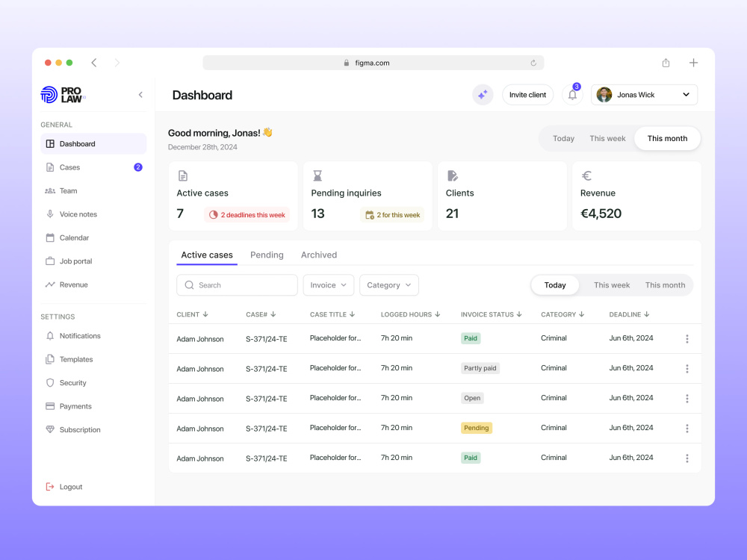Click the Calendar sidebar icon

pos(50,237)
